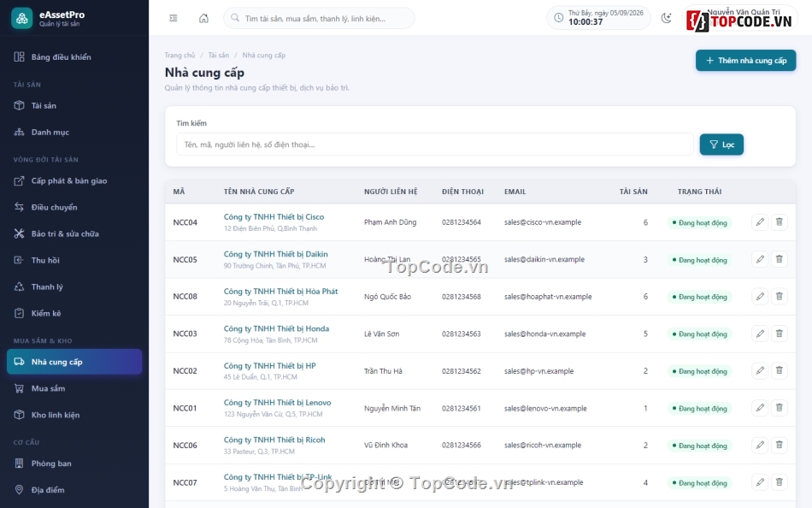Toggle dark mode moon icon
Screen dimensions: 812x508
(667, 18)
